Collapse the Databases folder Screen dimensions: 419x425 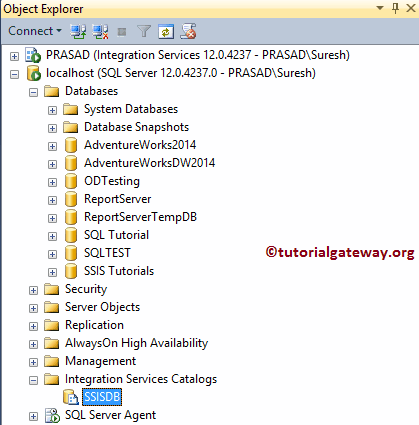point(33,92)
